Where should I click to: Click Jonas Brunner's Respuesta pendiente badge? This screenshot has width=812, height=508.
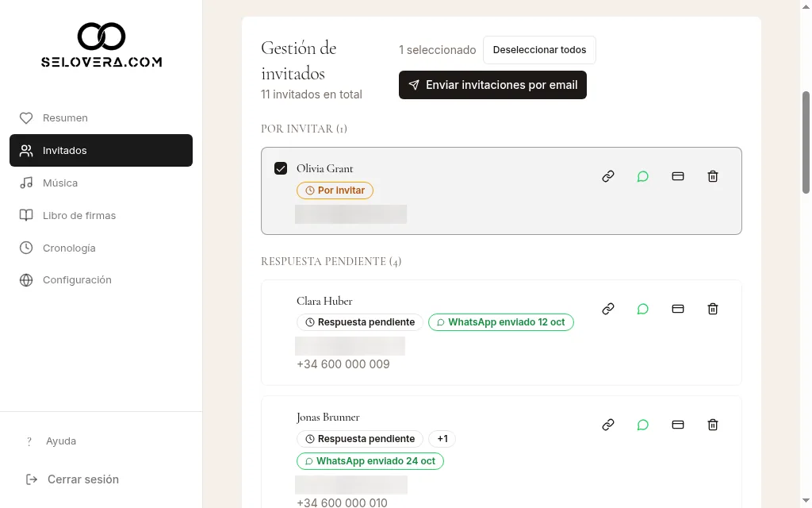(x=360, y=438)
